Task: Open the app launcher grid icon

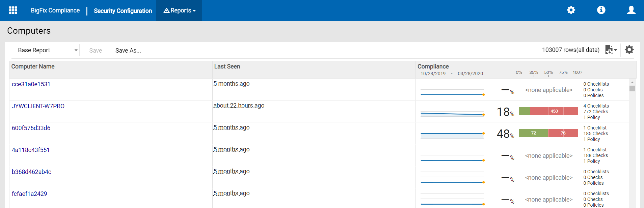Action: click(x=13, y=10)
